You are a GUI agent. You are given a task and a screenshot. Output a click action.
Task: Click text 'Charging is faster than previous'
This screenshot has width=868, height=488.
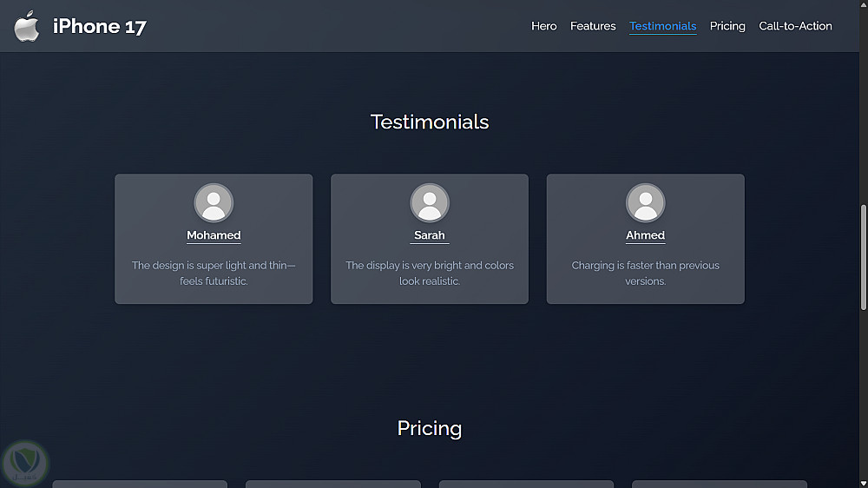coord(646,266)
